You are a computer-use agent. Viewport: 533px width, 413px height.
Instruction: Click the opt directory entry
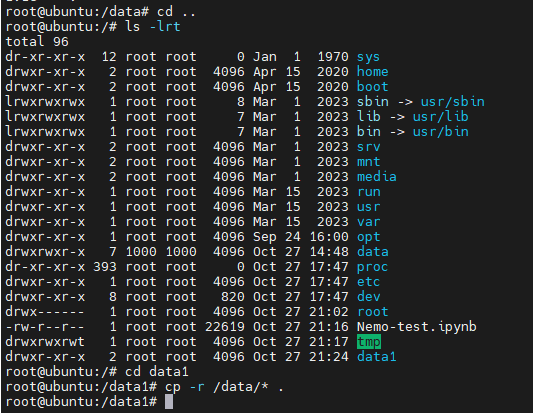point(368,237)
